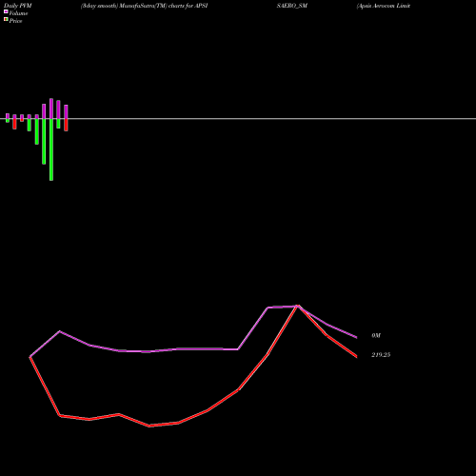Click the '219.25' price value label
Image resolution: width=476 pixels, height=476 pixels.
[x=381, y=355]
